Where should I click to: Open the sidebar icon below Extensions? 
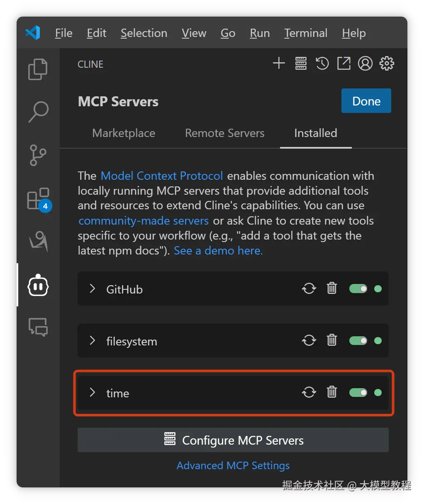38,241
